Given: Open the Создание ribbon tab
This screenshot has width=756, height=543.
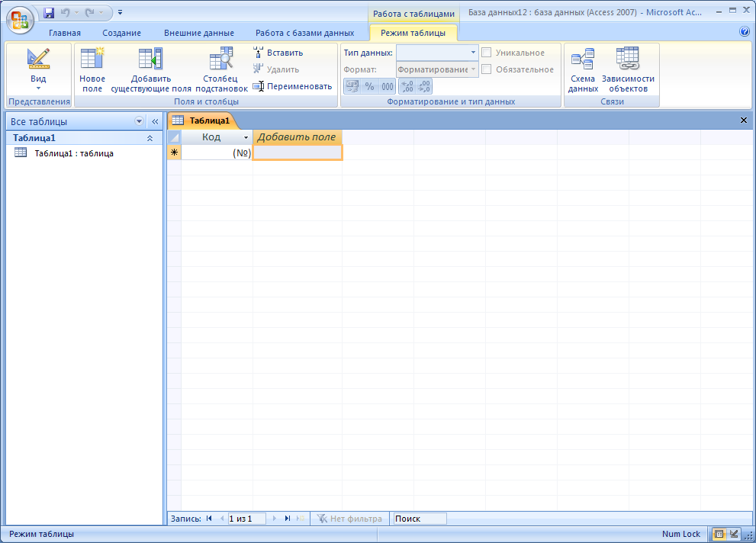Looking at the screenshot, I should click(121, 33).
